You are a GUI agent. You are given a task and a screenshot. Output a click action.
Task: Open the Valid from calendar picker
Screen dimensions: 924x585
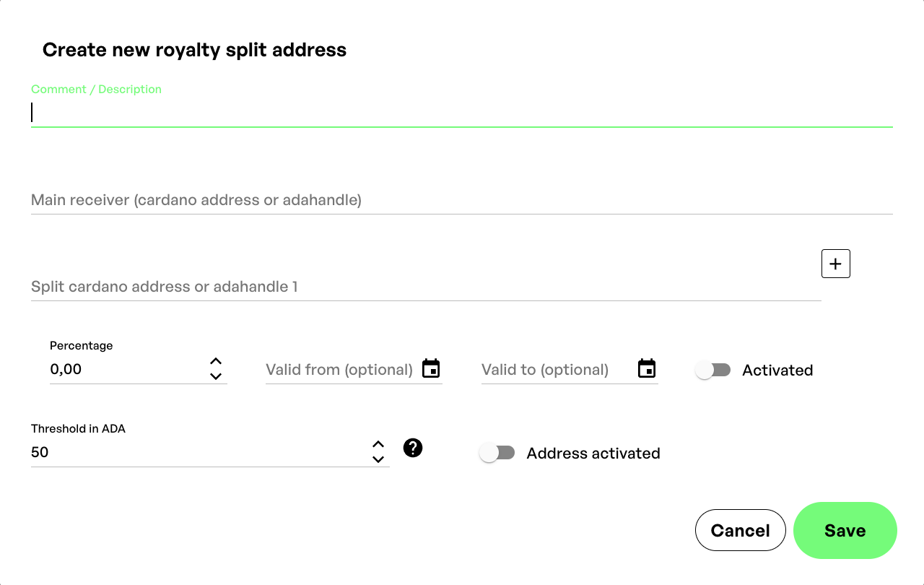(x=431, y=369)
